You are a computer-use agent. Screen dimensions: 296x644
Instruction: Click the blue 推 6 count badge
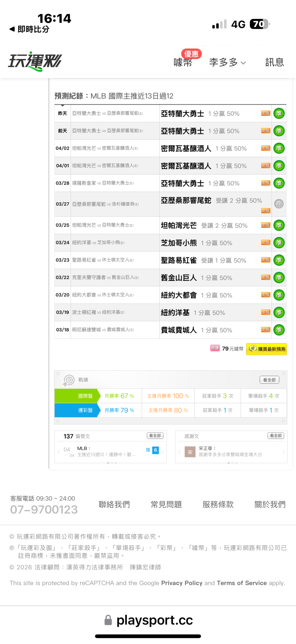pos(155,450)
